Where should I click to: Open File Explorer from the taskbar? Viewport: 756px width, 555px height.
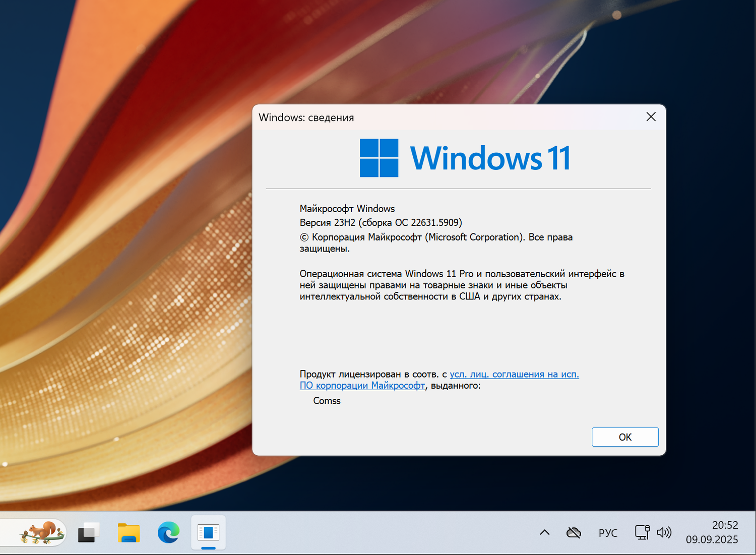pyautogui.click(x=128, y=532)
